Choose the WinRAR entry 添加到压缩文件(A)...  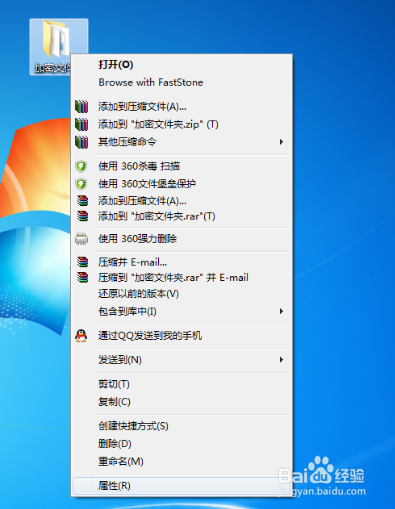coord(182,200)
